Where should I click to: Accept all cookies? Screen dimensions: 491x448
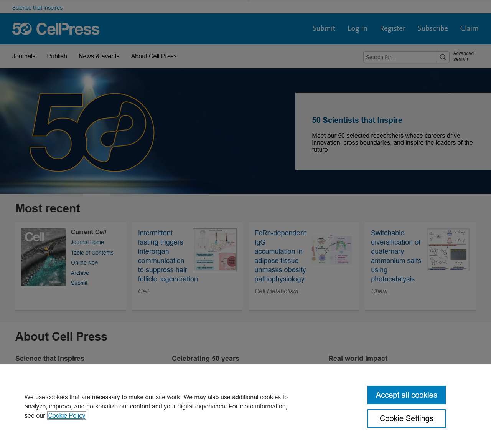pos(407,395)
